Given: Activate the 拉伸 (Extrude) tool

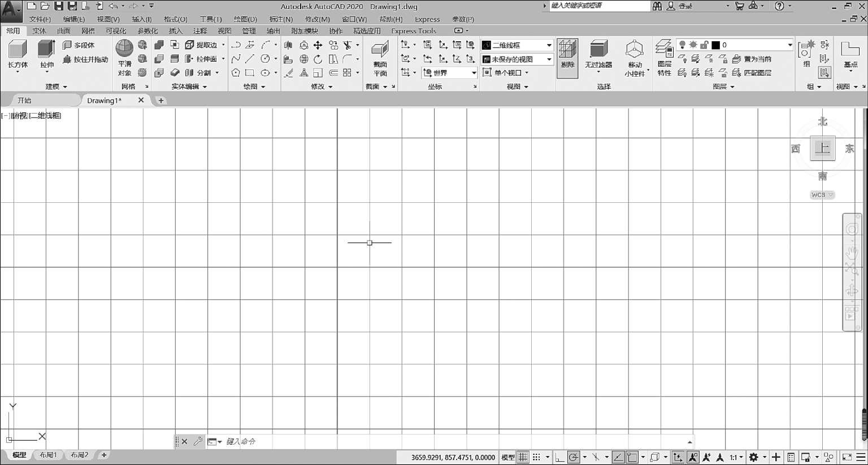Looking at the screenshot, I should point(47,55).
